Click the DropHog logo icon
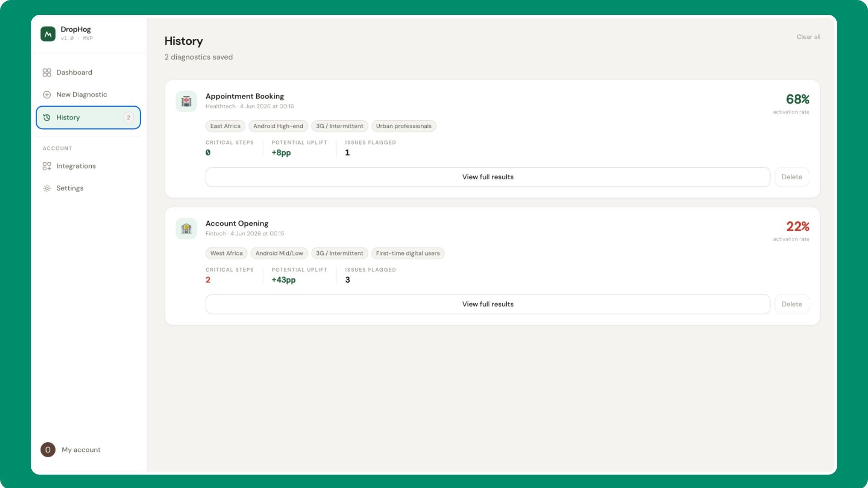The image size is (868, 488). point(48,34)
